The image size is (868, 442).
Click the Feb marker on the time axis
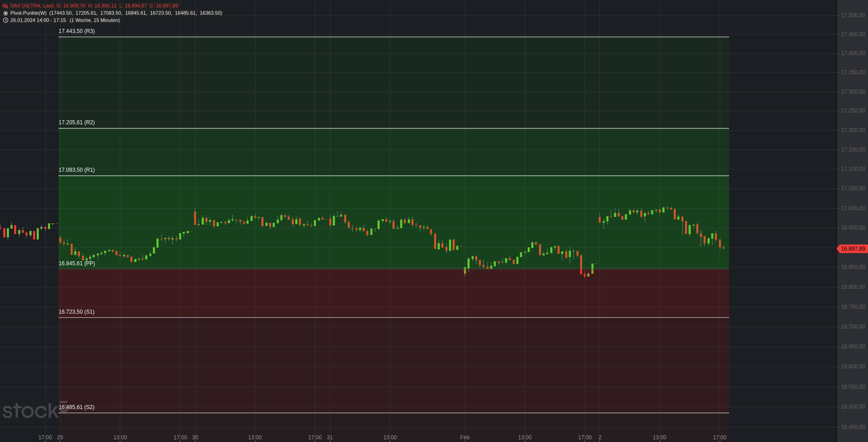pyautogui.click(x=465, y=437)
